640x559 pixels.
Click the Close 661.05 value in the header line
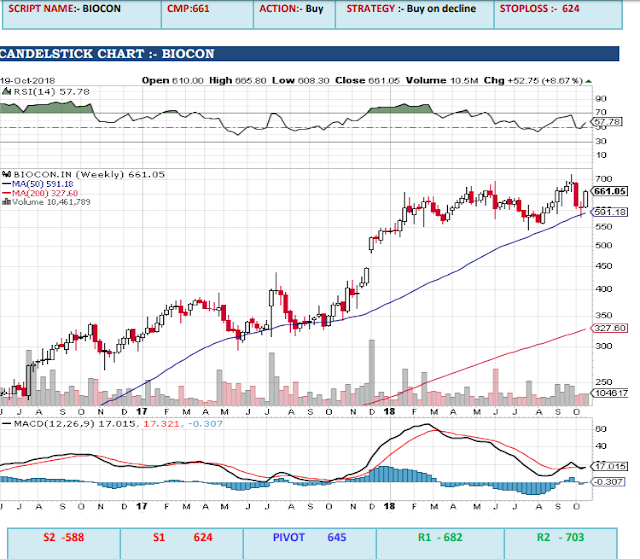[367, 81]
